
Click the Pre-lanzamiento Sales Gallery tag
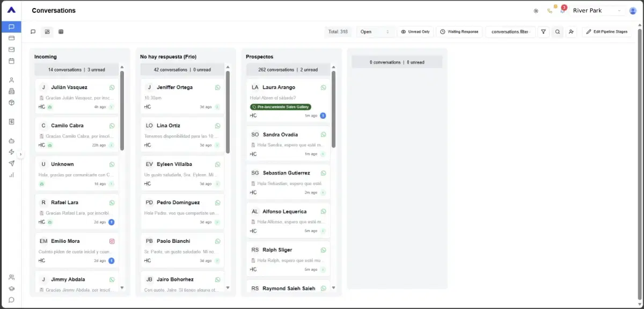tap(281, 107)
